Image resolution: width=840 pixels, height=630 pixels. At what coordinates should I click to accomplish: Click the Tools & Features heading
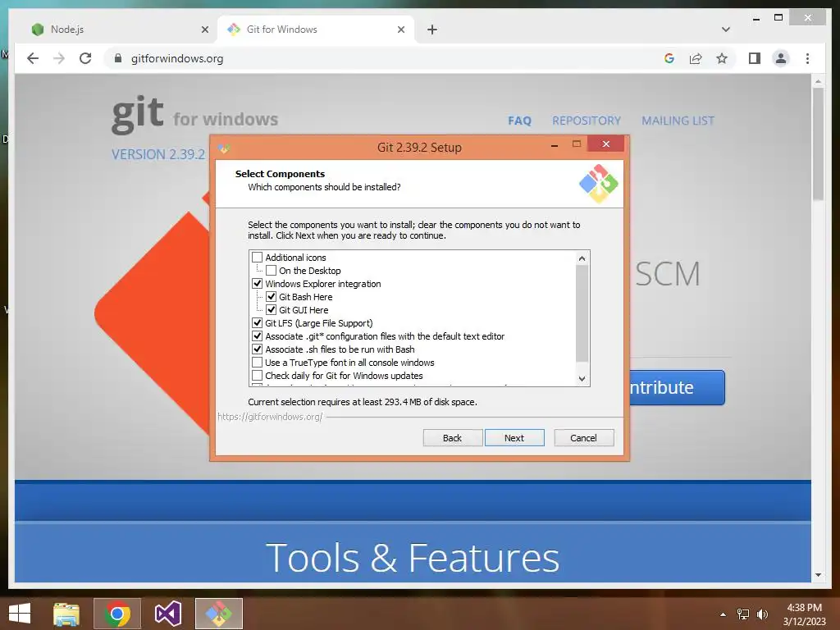coord(413,558)
